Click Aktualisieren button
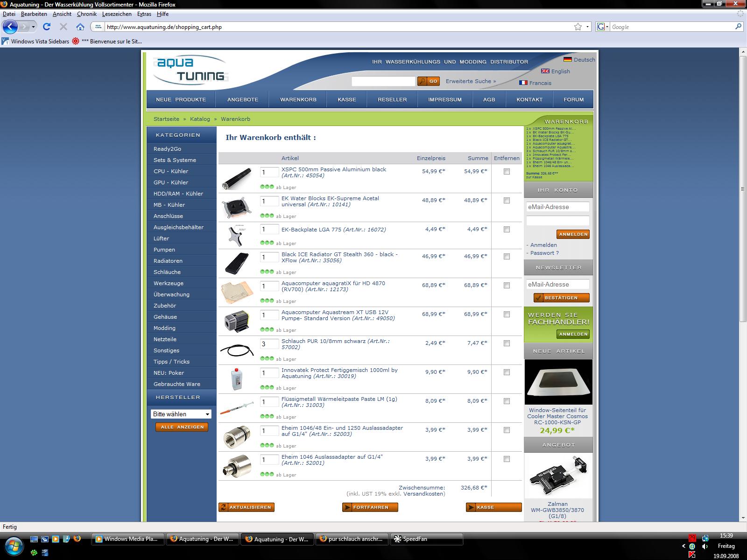 point(247,507)
